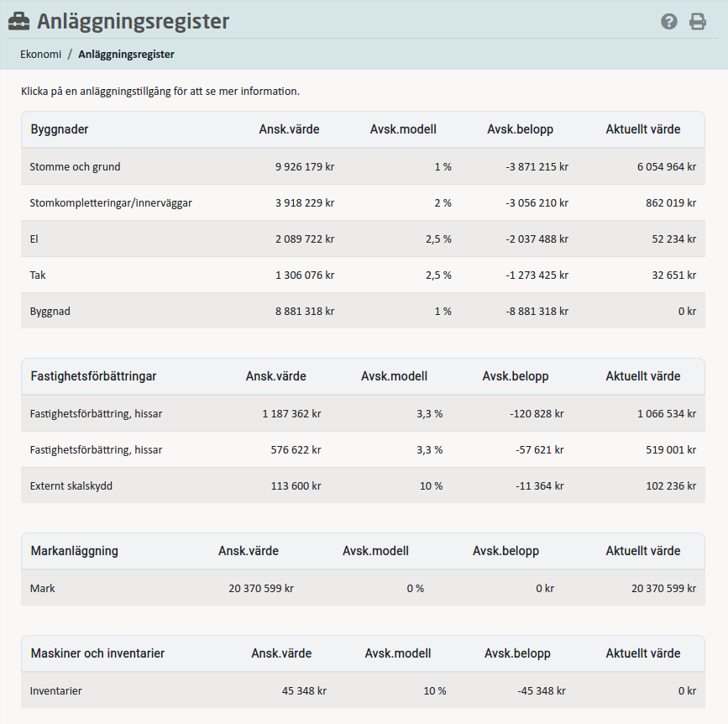Open the Byggnad asset details
This screenshot has width=728, height=724.
[50, 312]
